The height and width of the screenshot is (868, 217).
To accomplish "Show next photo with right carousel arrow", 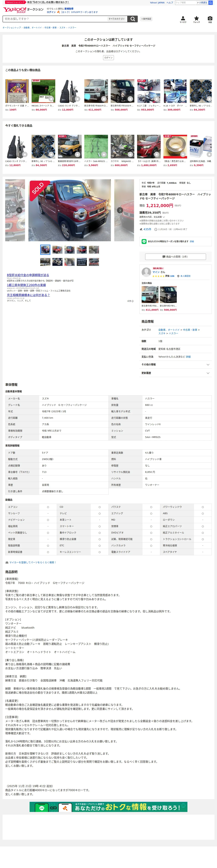I will tap(120, 210).
